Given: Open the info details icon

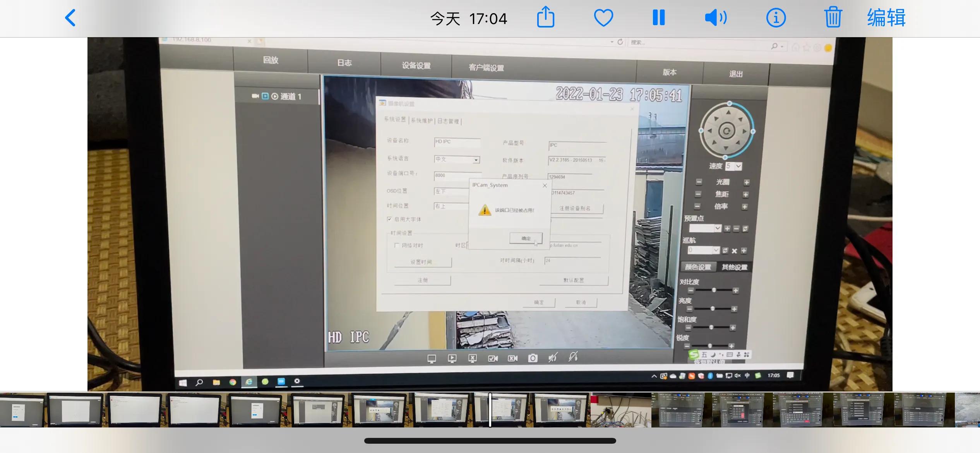Looking at the screenshot, I should pyautogui.click(x=776, y=18).
